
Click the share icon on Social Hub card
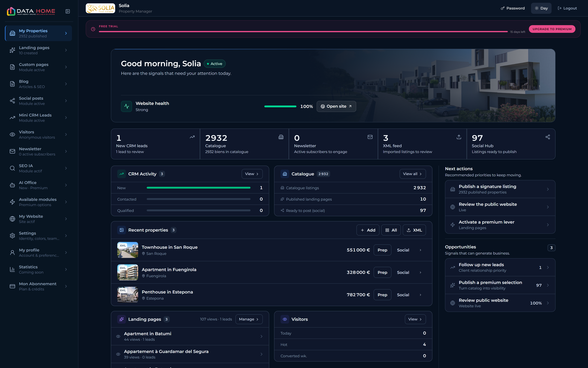pos(548,137)
